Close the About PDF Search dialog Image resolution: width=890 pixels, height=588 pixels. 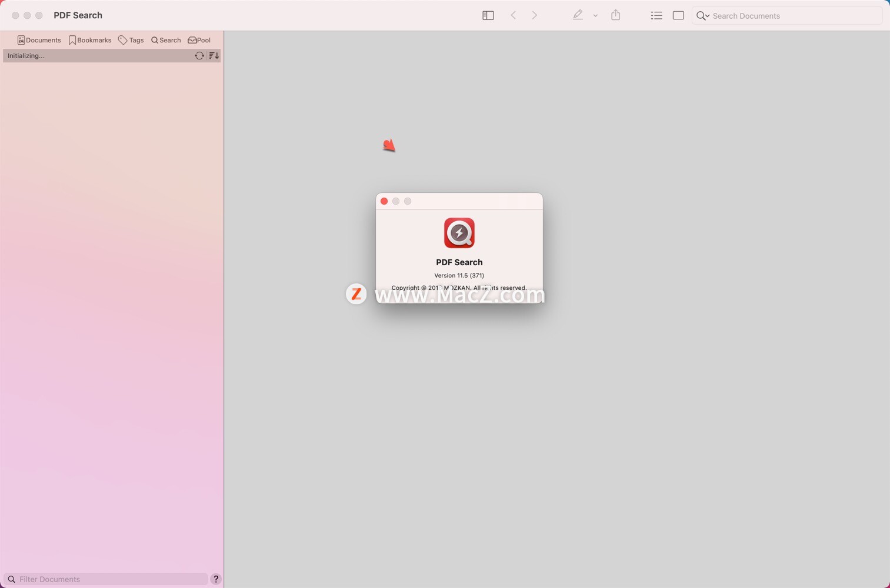(384, 201)
